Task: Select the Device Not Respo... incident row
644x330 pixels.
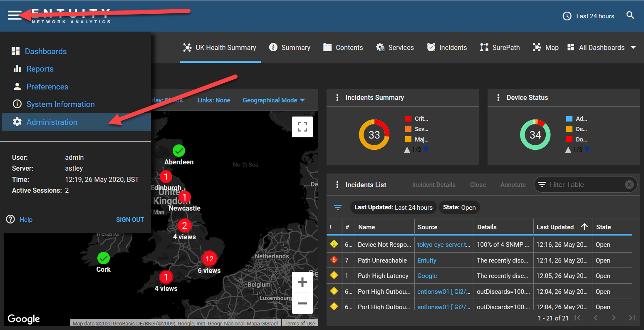Action: [x=479, y=245]
